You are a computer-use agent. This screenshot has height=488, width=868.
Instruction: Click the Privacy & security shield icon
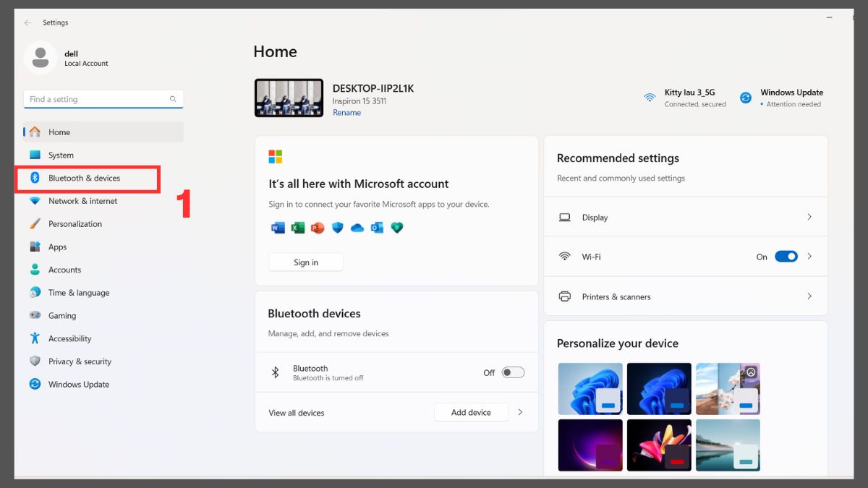35,361
